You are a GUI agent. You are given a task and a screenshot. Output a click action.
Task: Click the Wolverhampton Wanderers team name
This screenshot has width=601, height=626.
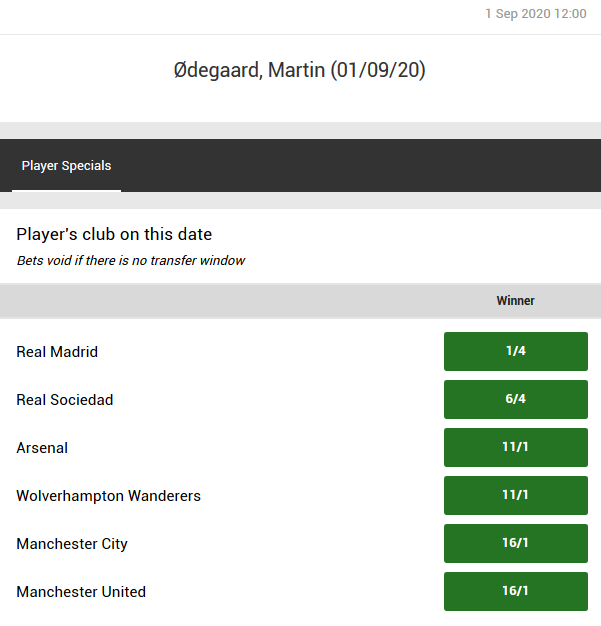[x=109, y=496]
